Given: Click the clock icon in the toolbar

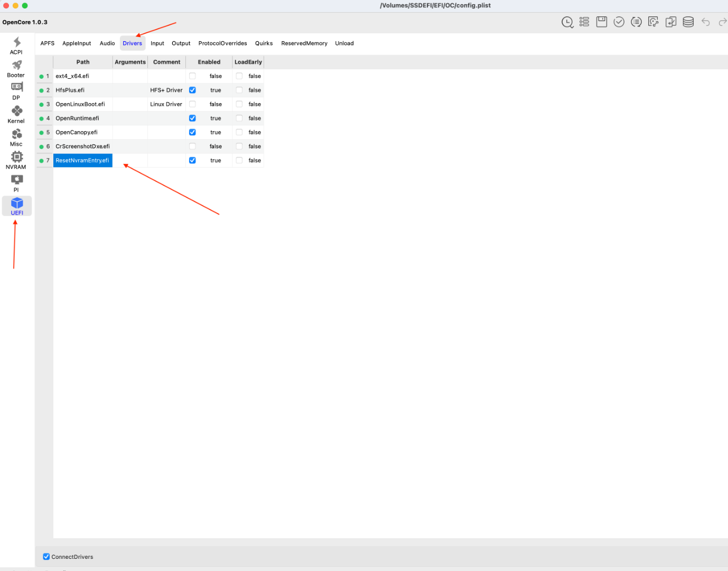Looking at the screenshot, I should [x=567, y=22].
